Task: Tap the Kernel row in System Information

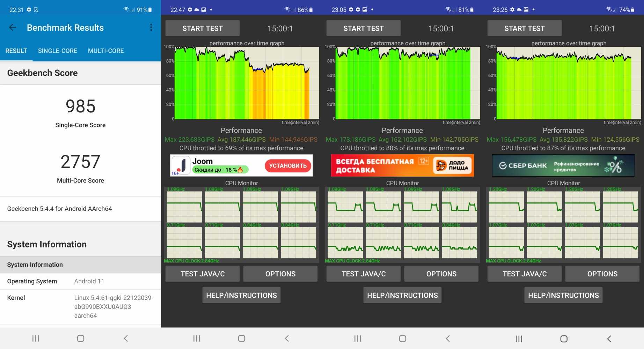Action: point(80,306)
